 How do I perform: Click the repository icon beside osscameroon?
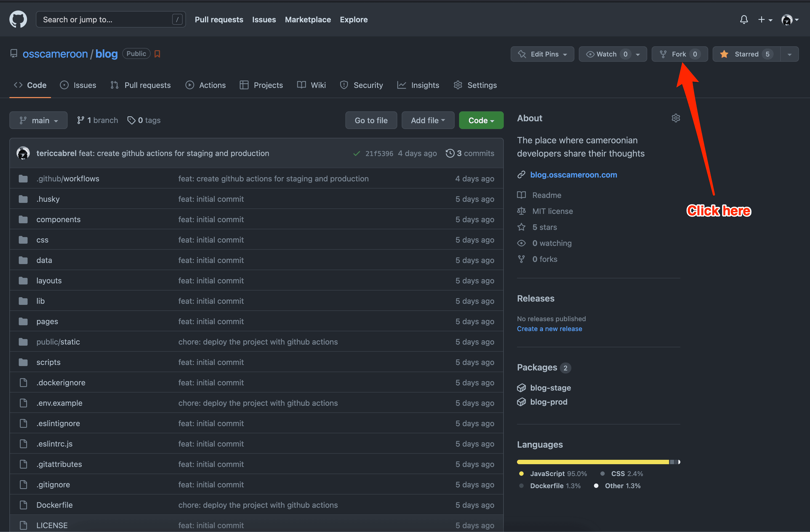14,53
